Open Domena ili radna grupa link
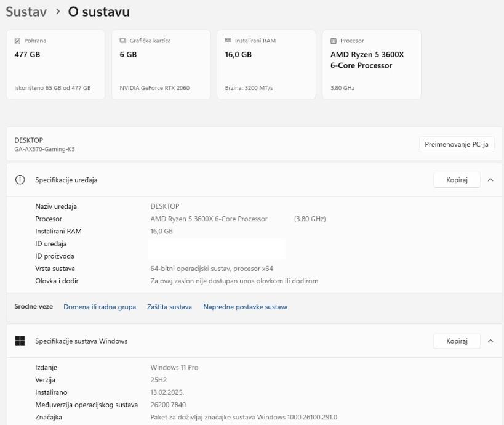The image size is (504, 425). click(x=100, y=307)
